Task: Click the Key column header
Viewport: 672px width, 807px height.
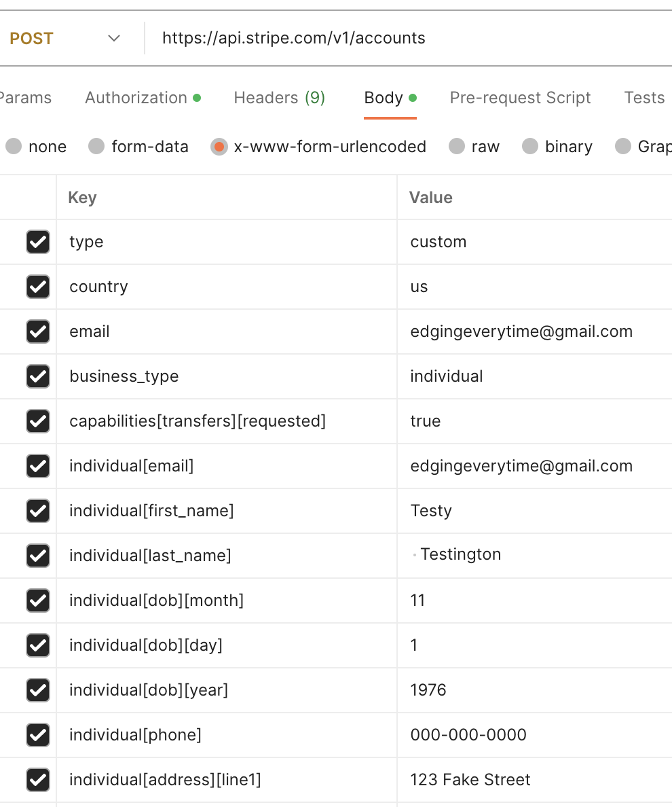Action: pos(227,198)
